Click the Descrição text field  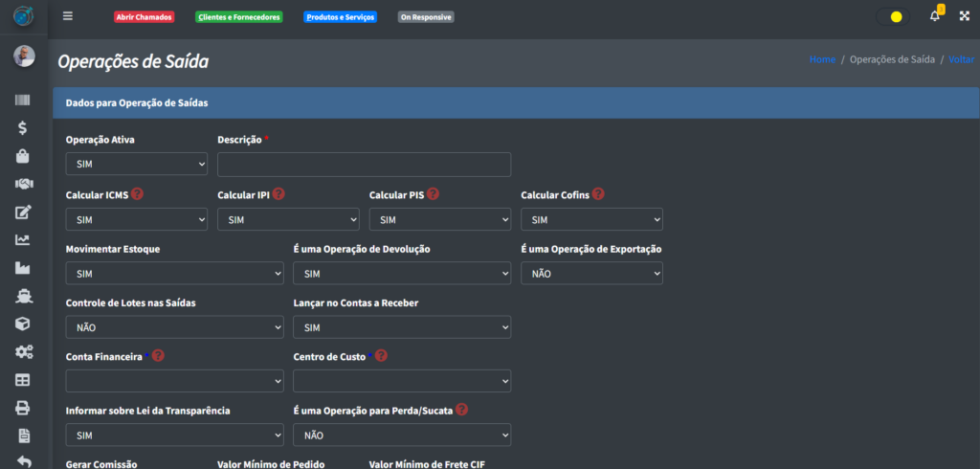[364, 165]
